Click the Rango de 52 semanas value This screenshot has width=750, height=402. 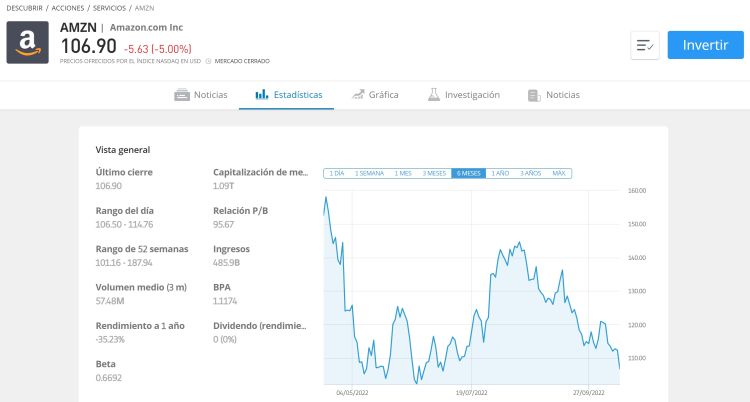[124, 263]
